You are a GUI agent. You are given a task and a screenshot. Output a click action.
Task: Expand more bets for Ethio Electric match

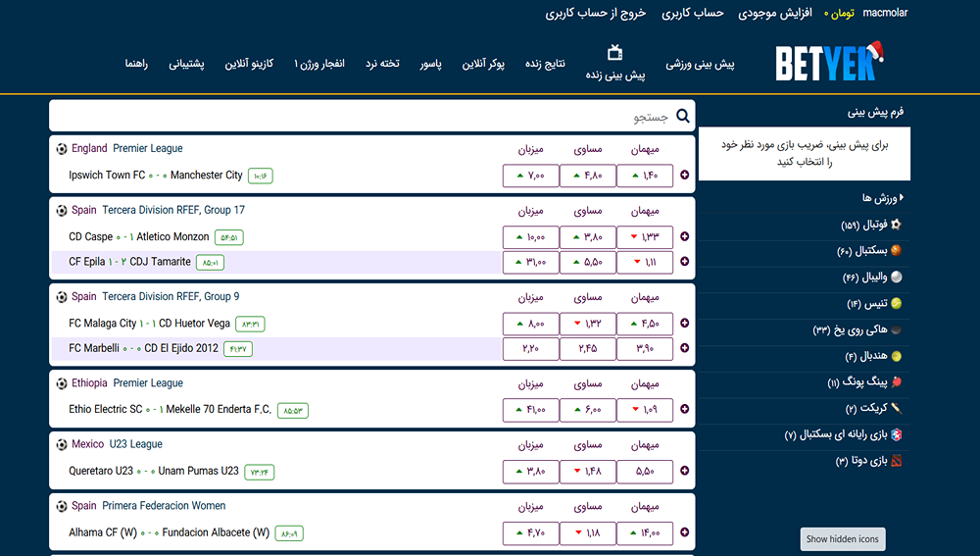tap(684, 409)
